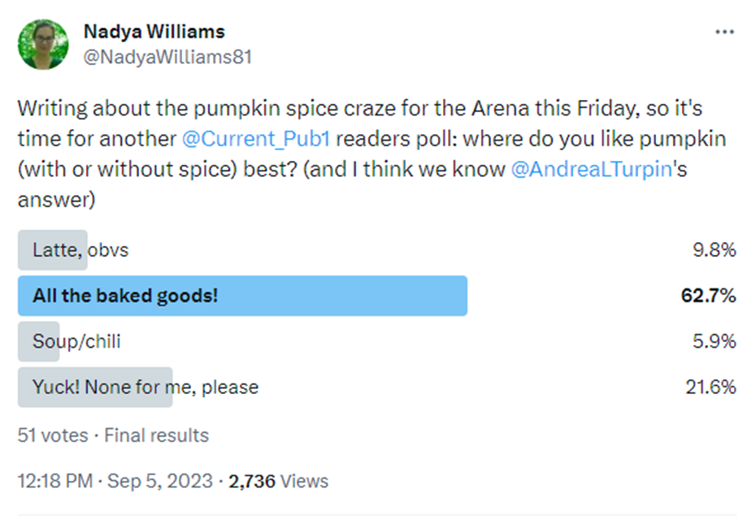The image size is (756, 532).
Task: Open the @AndreaLTurpin mention link
Action: [591, 169]
